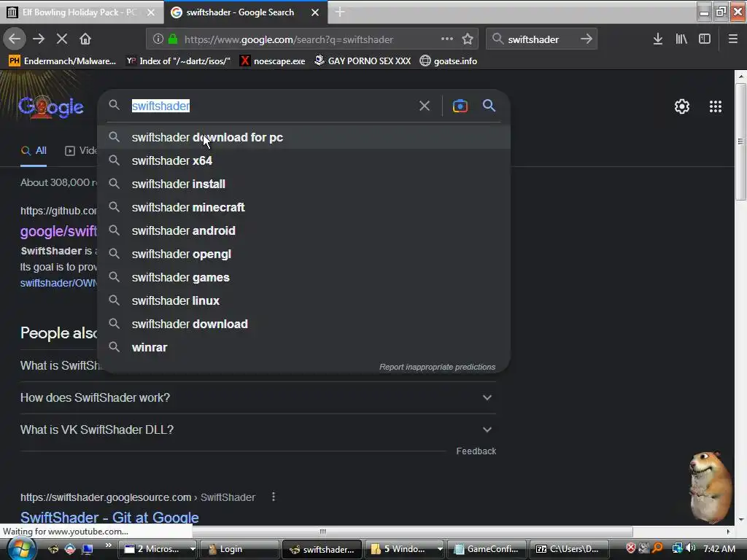Clear the Google search box with X
The width and height of the screenshot is (747, 560).
[425, 106]
